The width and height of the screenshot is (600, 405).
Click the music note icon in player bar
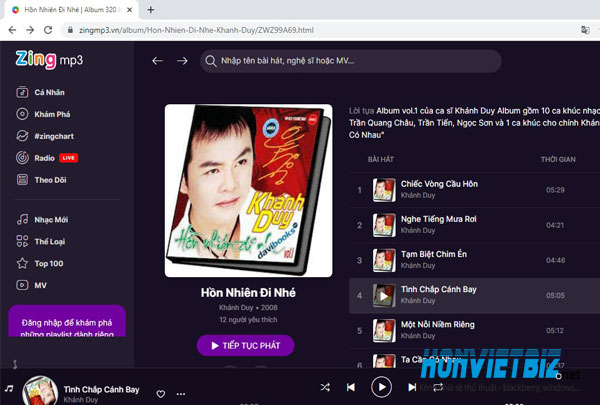click(x=9, y=389)
